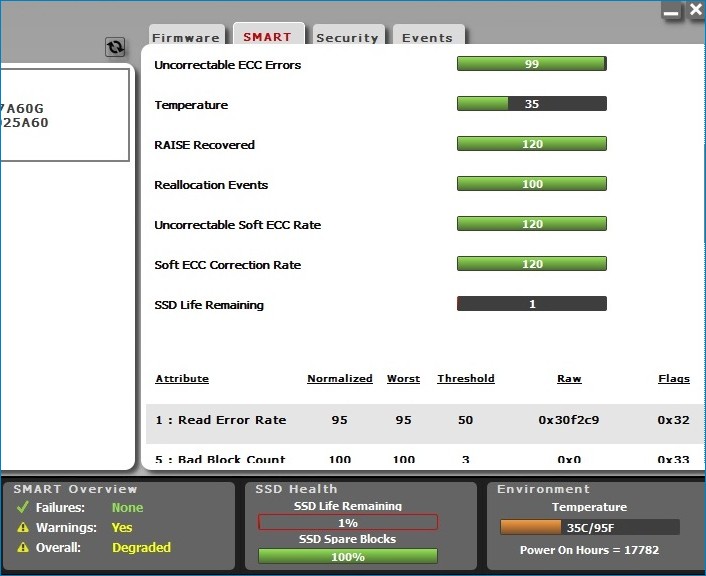Click the SSD Spare Blocks 100% bar
The image size is (706, 576).
click(347, 556)
